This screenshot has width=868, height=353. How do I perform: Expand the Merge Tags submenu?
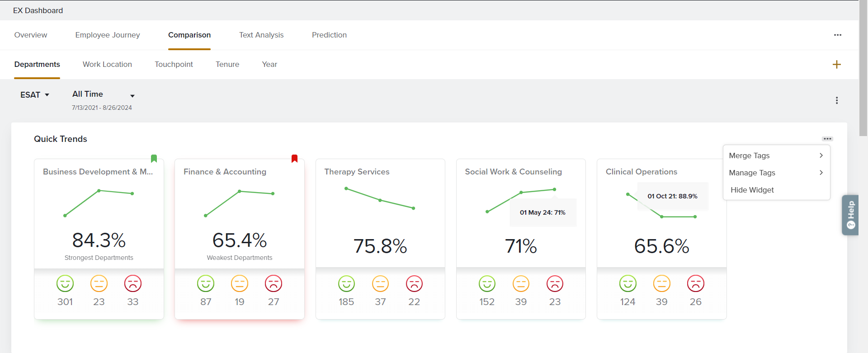776,155
